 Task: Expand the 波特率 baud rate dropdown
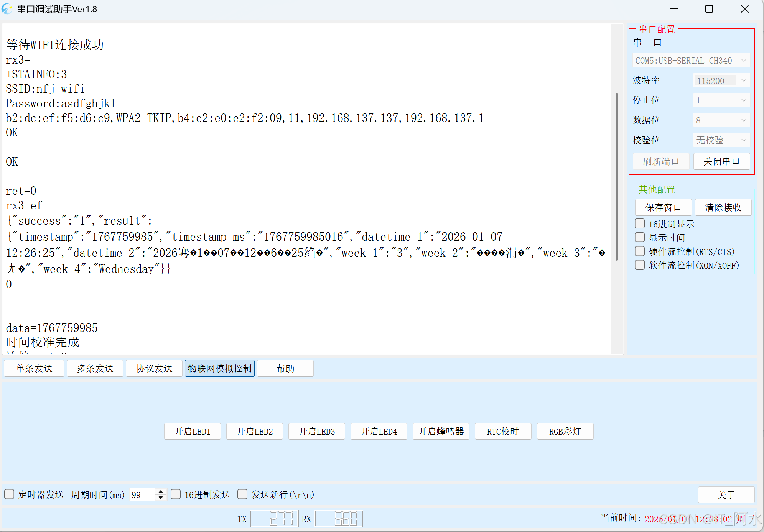click(721, 80)
